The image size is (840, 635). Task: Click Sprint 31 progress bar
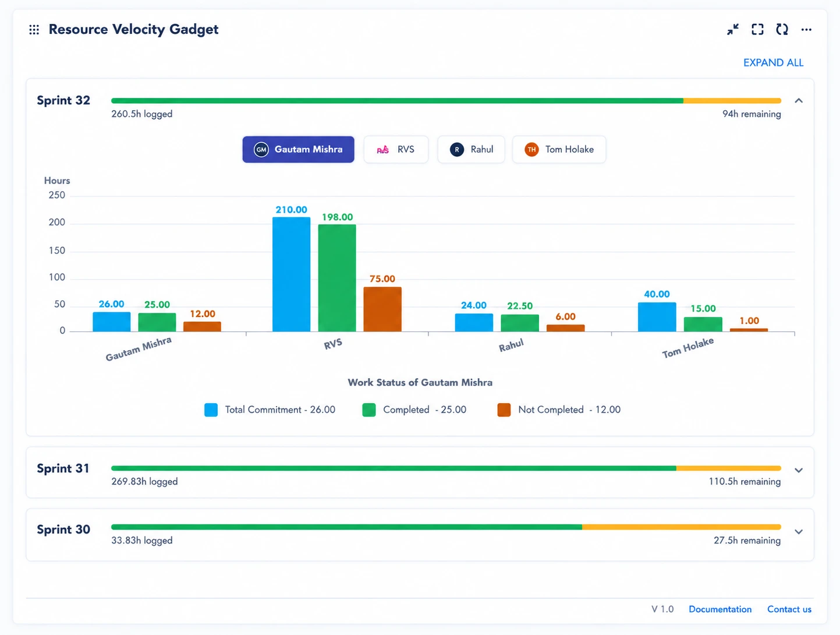tap(446, 468)
